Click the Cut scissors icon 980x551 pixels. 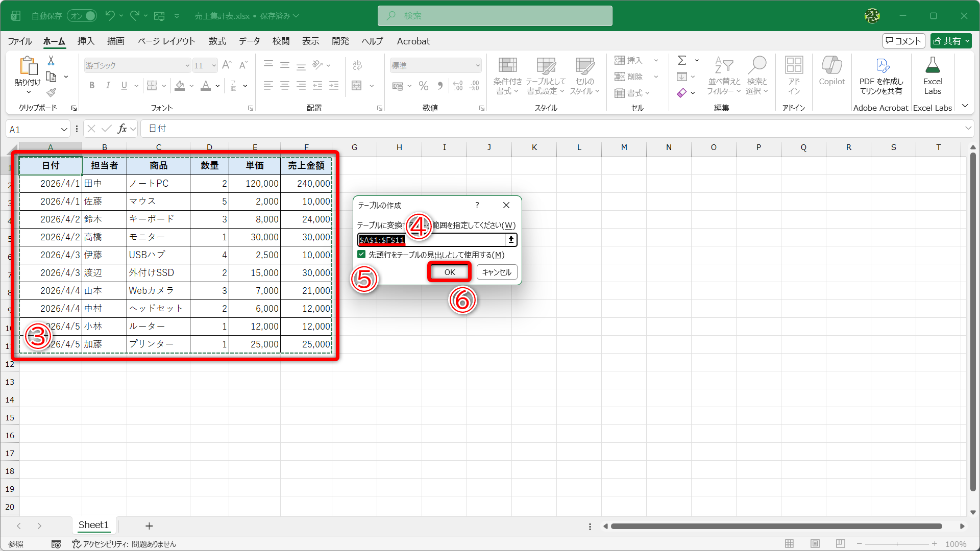[51, 61]
